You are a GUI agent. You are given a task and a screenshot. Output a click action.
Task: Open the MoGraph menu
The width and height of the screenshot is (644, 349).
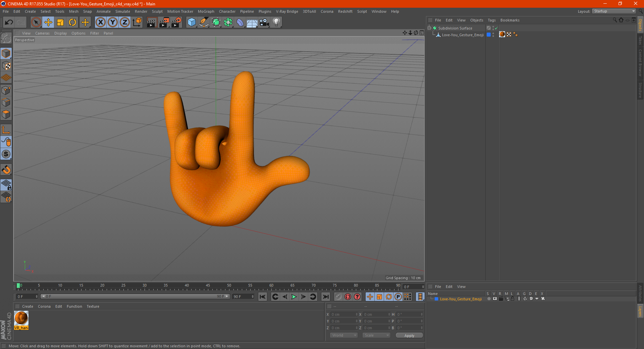[206, 11]
